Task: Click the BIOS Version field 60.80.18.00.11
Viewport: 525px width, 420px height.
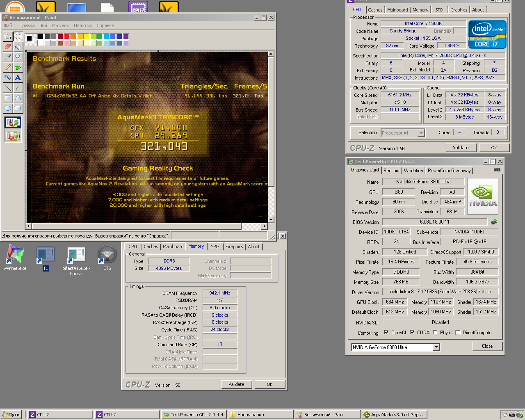Action: click(435, 222)
